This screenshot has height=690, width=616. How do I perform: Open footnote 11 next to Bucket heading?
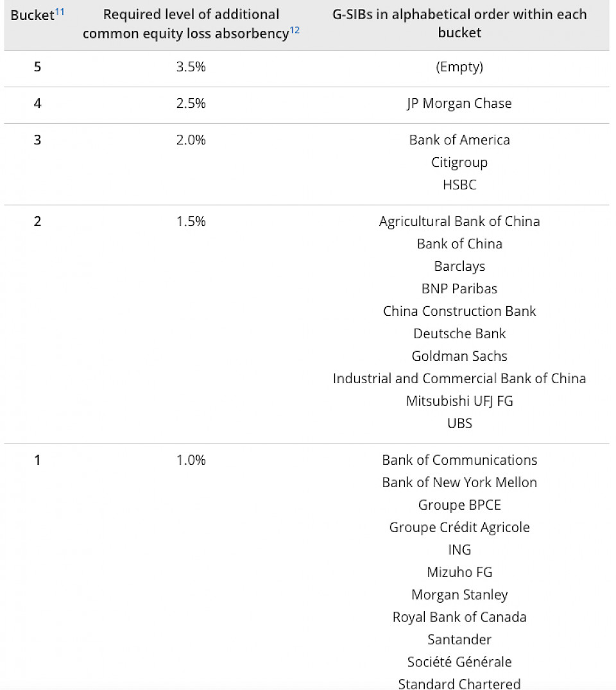tap(59, 11)
